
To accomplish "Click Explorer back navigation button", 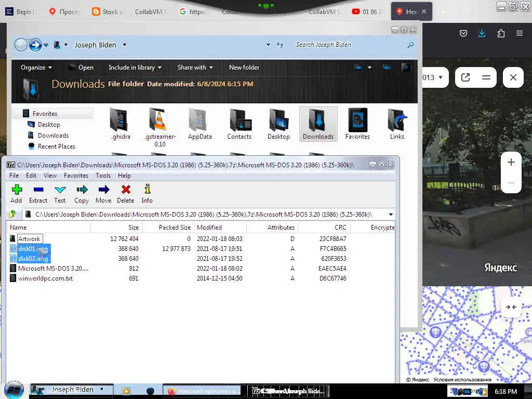I will tap(21, 45).
